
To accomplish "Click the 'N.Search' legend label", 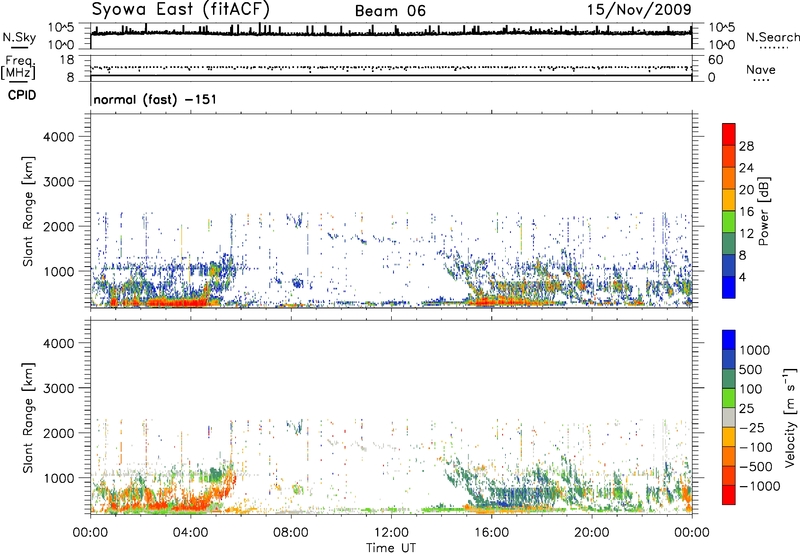I will pos(772,37).
